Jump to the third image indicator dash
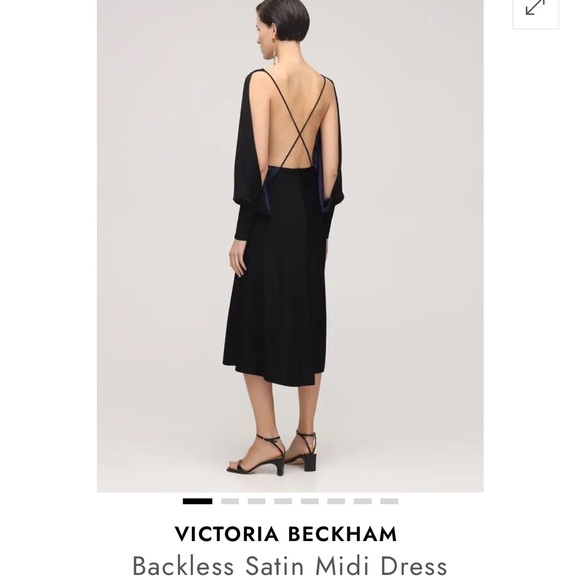 [256, 501]
